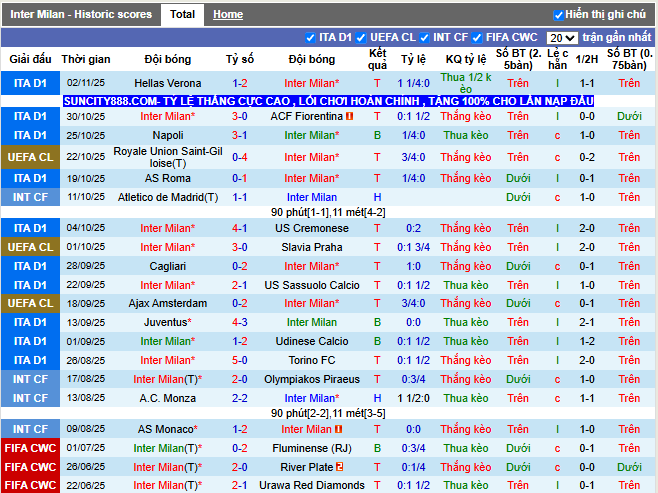Click the date 13/09/25
The height and width of the screenshot is (493, 658).
pyautogui.click(x=86, y=322)
